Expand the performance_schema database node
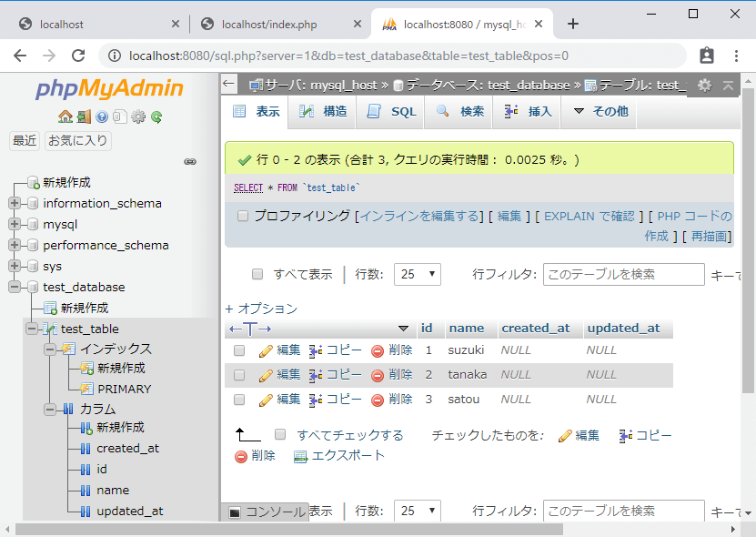The image size is (756, 537). click(x=15, y=245)
